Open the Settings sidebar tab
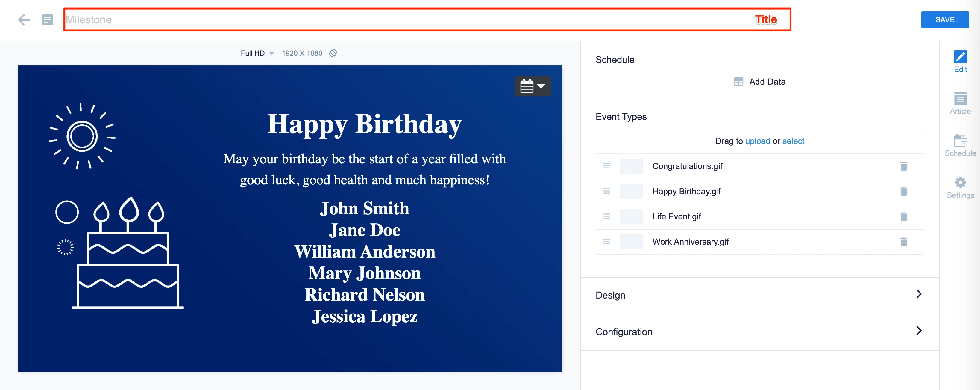Screen dimensions: 980x390 [960, 187]
